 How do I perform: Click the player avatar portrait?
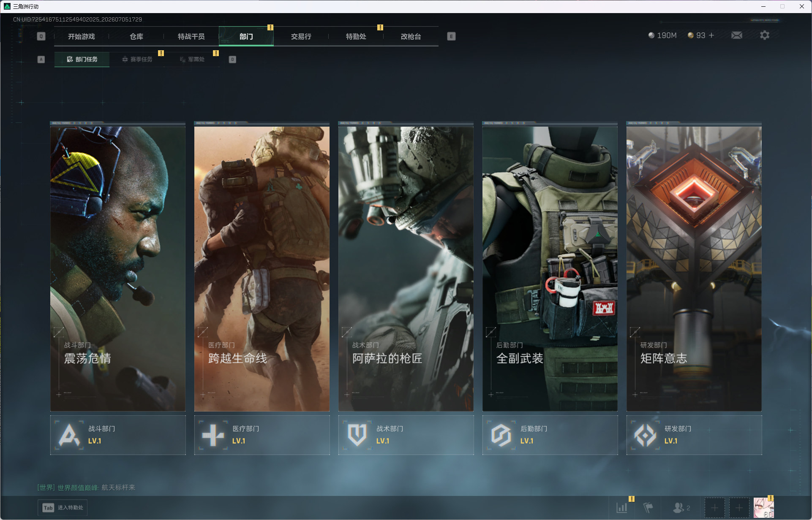763,507
